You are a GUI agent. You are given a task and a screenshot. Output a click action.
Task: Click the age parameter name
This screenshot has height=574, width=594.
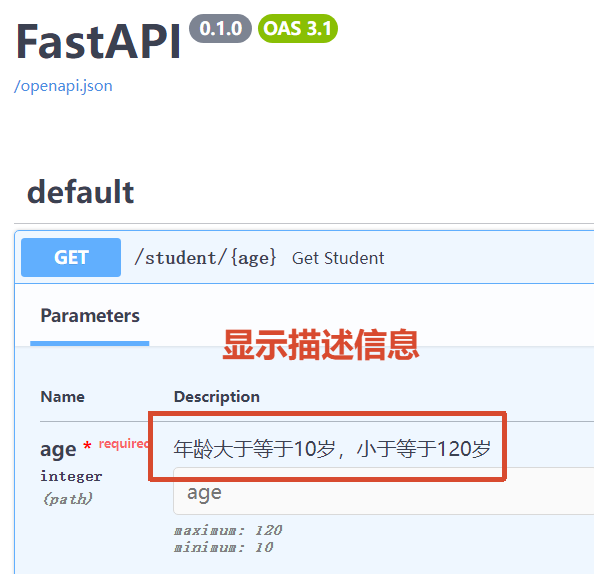[58, 450]
